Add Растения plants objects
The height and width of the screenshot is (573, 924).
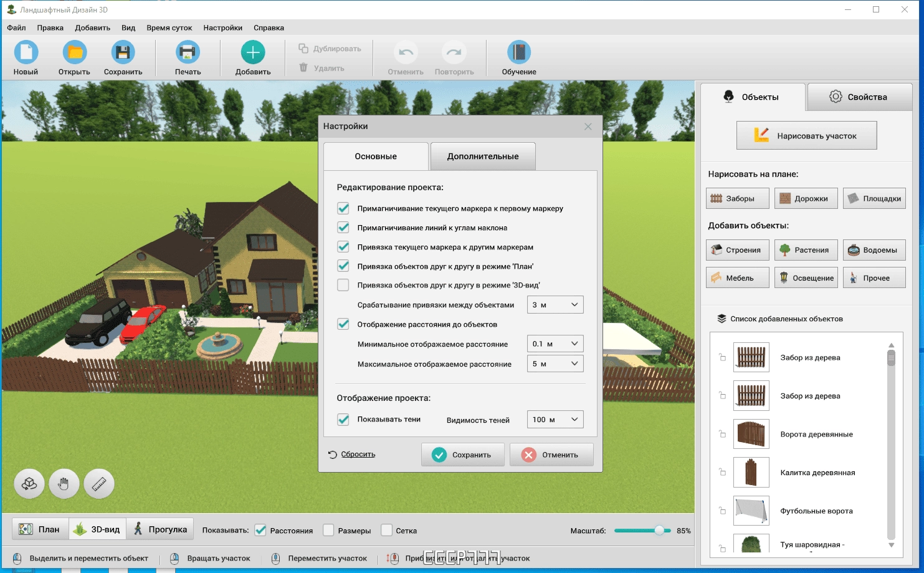click(806, 250)
